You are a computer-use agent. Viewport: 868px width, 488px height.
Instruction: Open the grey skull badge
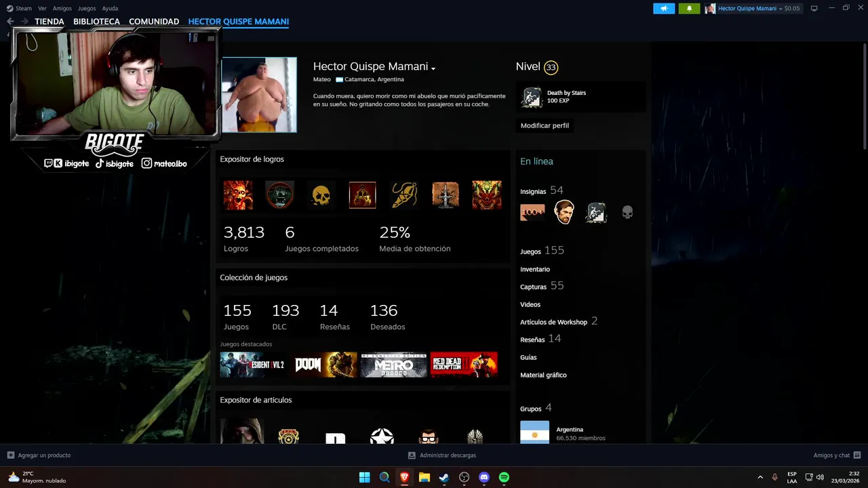coord(628,213)
